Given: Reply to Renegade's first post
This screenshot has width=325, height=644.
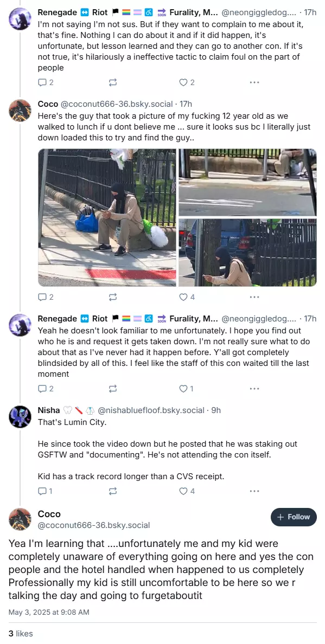Looking at the screenshot, I should pos(46,82).
